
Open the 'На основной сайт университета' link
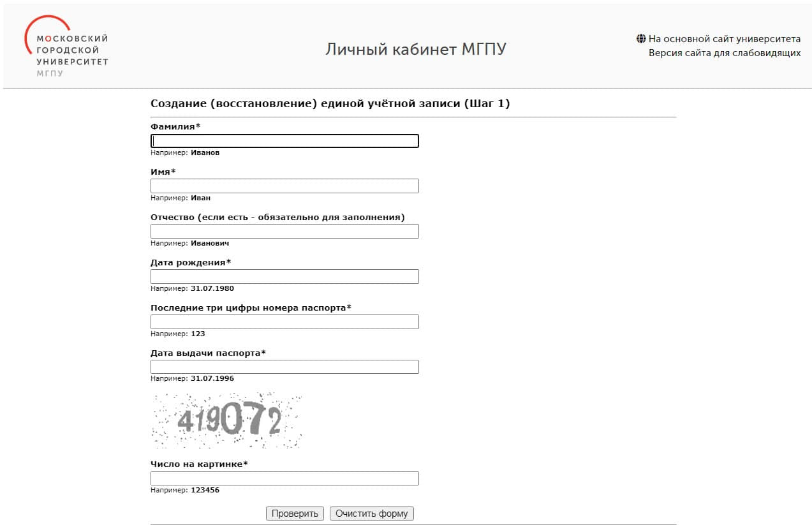(724, 39)
